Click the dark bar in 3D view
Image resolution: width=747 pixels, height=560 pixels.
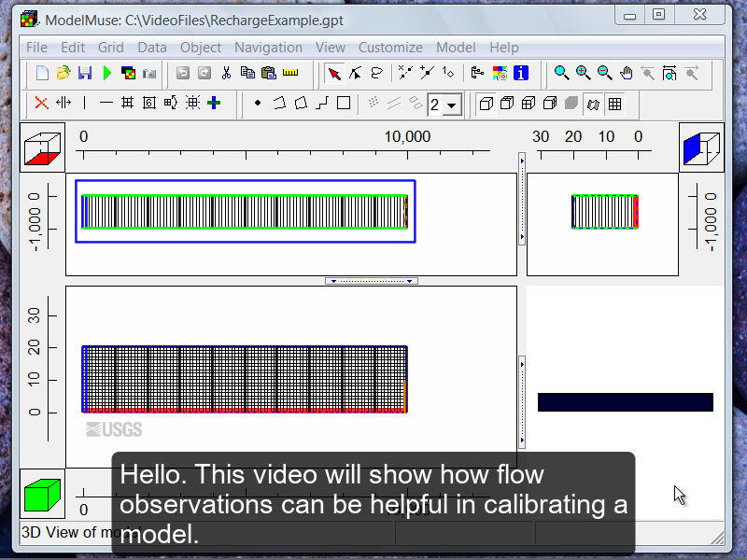click(x=625, y=402)
